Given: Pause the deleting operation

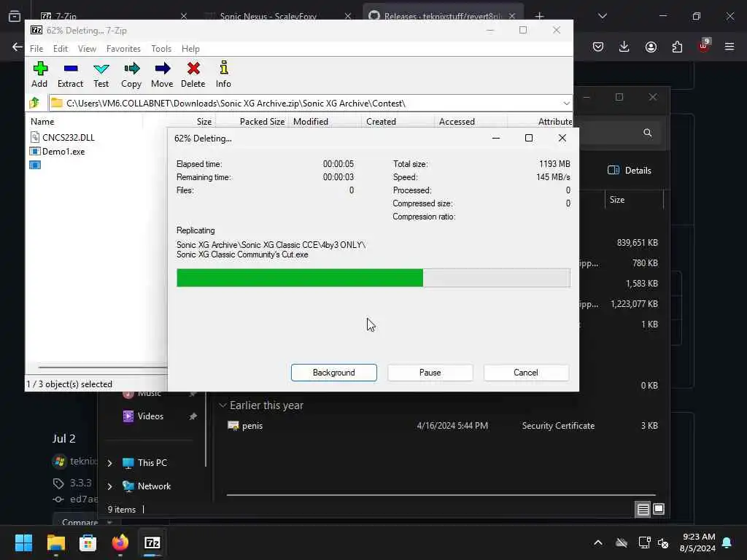Looking at the screenshot, I should click(430, 373).
